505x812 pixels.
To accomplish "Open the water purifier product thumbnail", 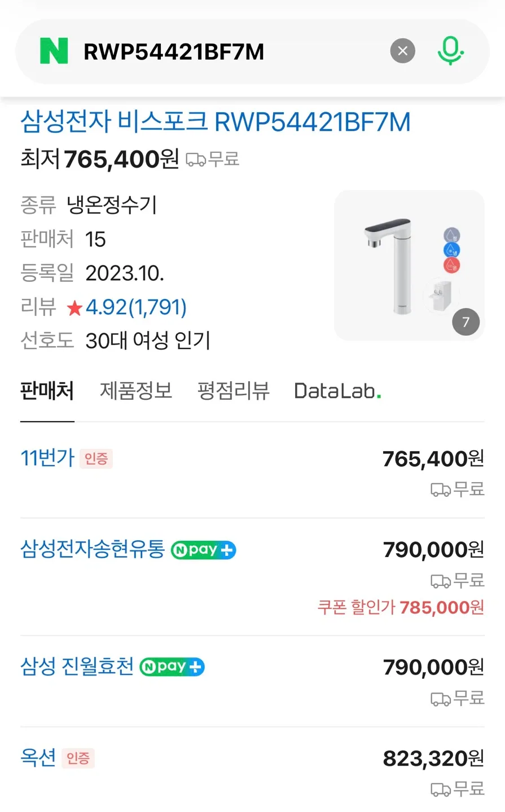I will tap(409, 266).
